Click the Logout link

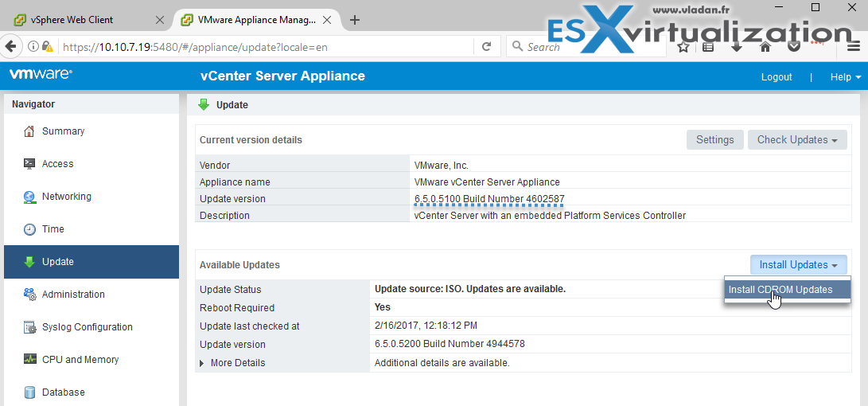pyautogui.click(x=776, y=77)
